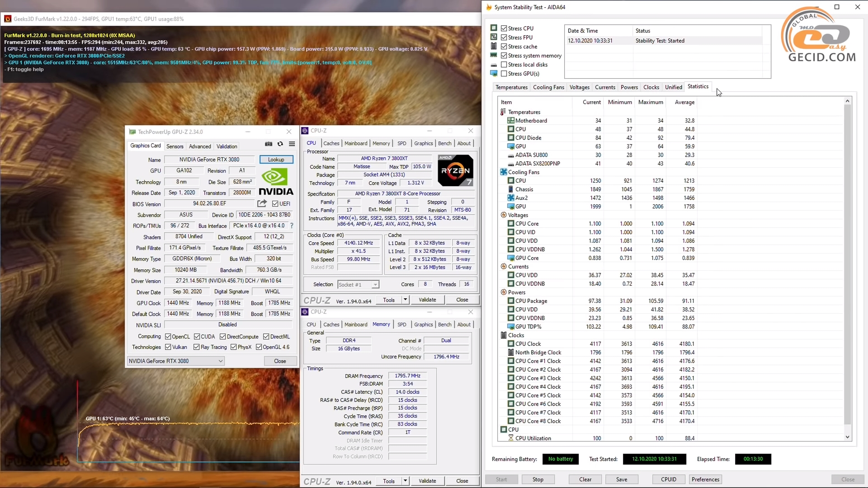The image size is (868, 488).
Task: Uncheck the Stress CPU checkbox
Action: pyautogui.click(x=504, y=28)
